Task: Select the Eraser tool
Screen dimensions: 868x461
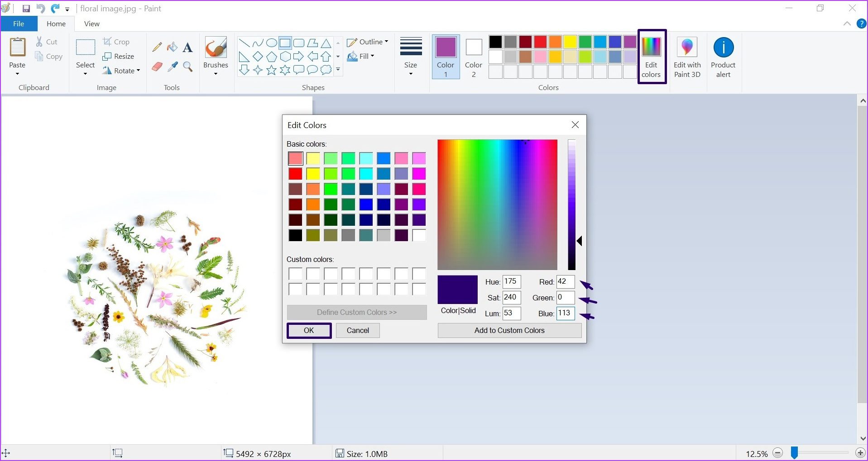Action: [157, 67]
